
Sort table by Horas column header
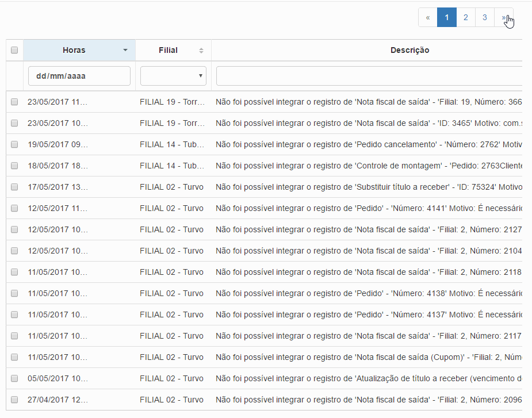[x=74, y=50]
